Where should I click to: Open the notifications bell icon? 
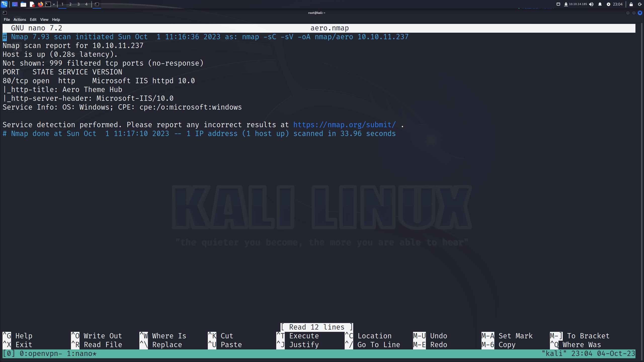tap(600, 4)
